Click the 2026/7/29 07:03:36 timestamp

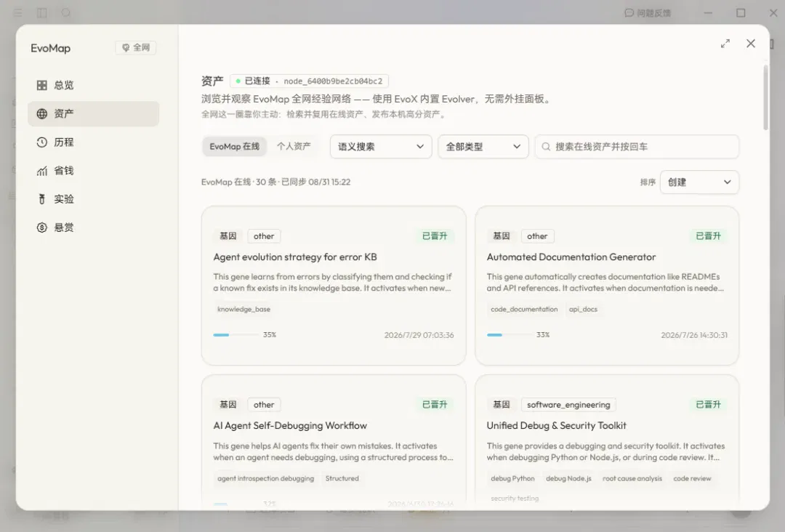pos(419,335)
